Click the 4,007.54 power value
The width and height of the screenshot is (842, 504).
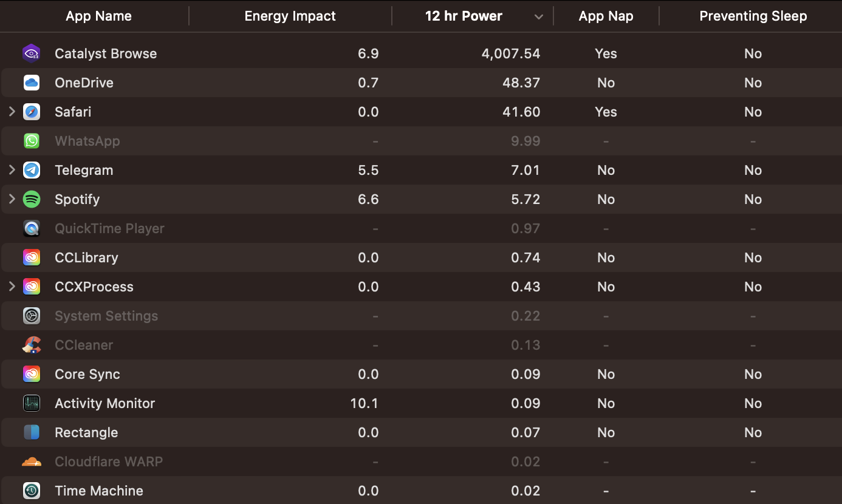[511, 53]
